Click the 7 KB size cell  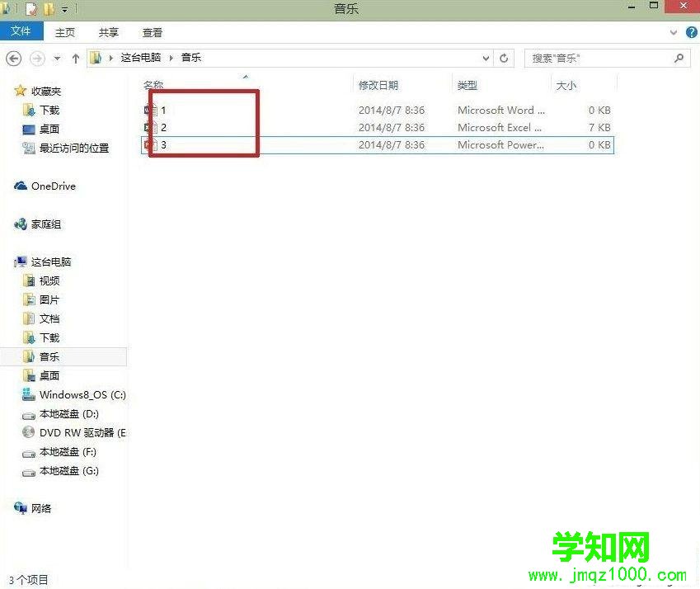pyautogui.click(x=599, y=127)
